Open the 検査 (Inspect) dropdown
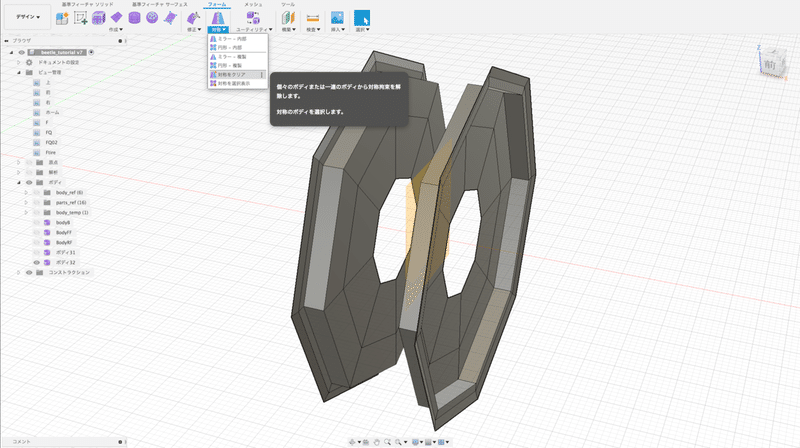 coord(313,30)
